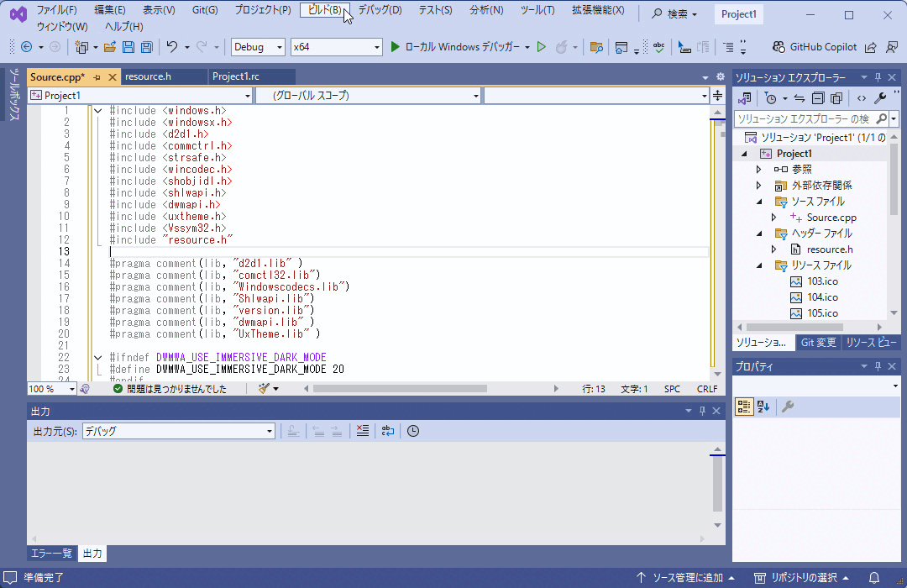907x588 pixels.
Task: Click Collapse All in Solution Explorer
Action: pos(818,98)
